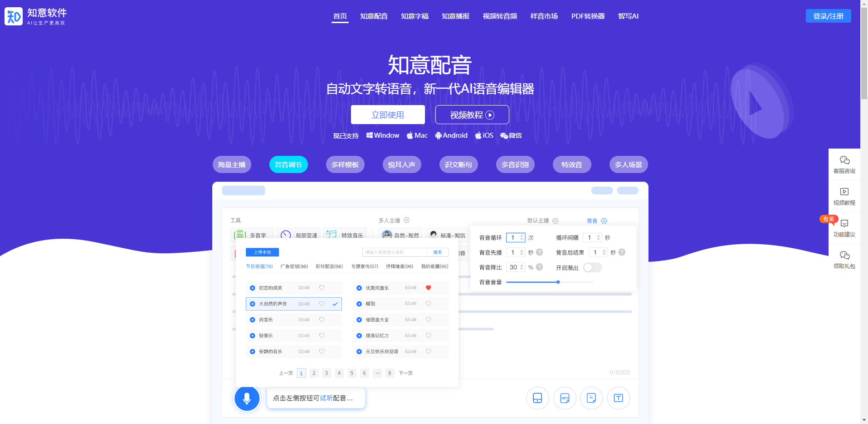
Task: Favorite the 初恋的微笑 track
Action: [x=322, y=288]
